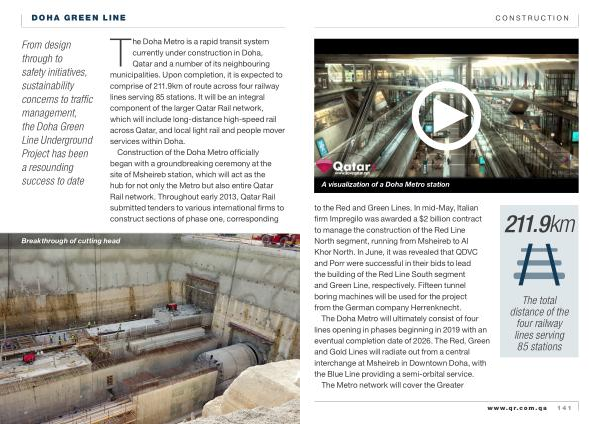Click the '85 stations' line in infobox
The width and height of the screenshot is (600, 424).
tap(540, 347)
